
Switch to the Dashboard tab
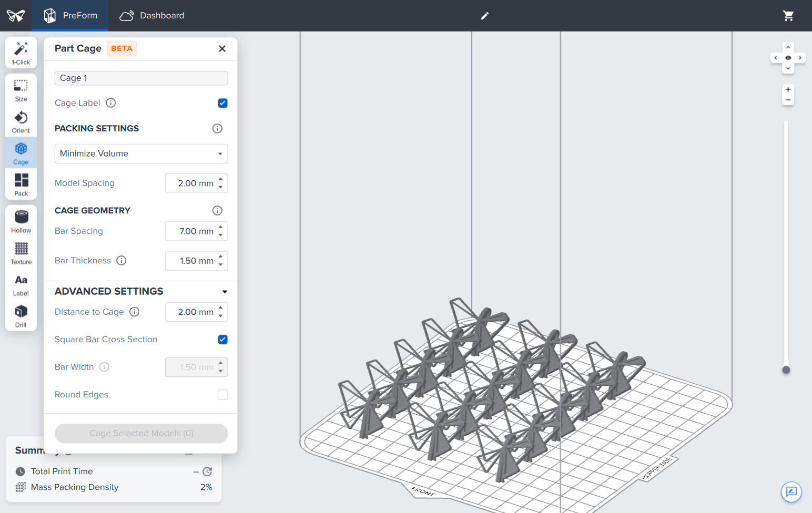(x=151, y=15)
